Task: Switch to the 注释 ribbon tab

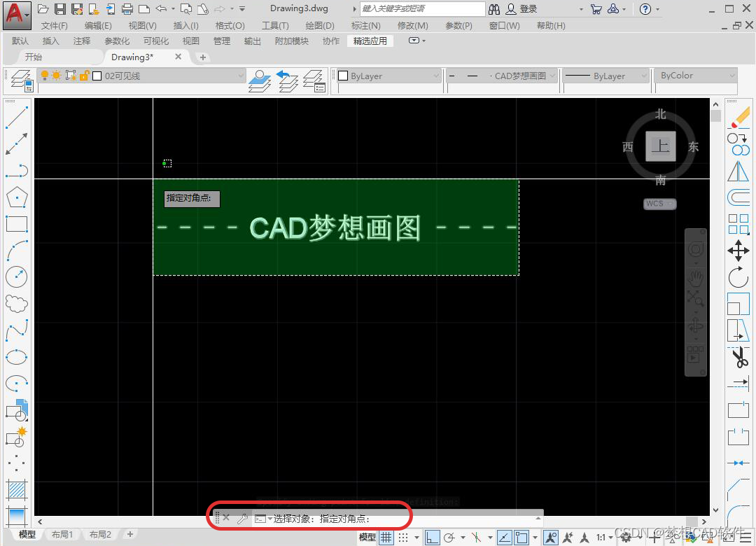Action: (x=80, y=41)
